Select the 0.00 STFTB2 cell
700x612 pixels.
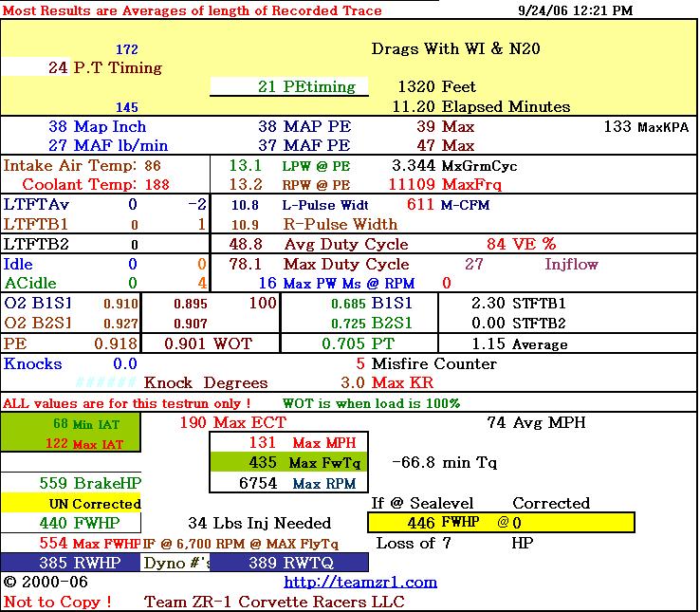pos(519,323)
